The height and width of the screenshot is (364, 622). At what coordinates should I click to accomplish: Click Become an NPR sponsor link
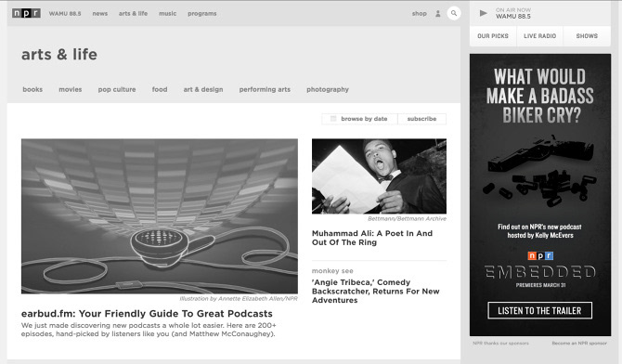[579, 343]
